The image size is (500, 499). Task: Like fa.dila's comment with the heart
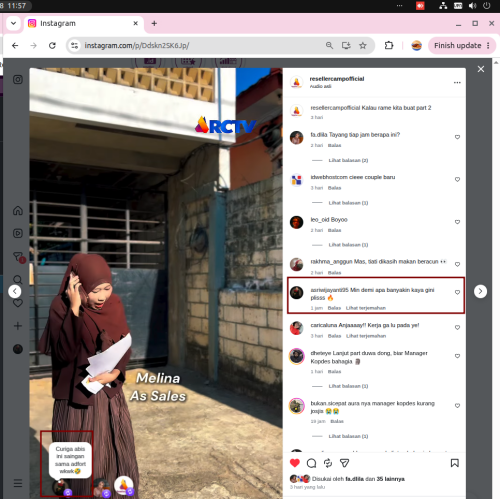pyautogui.click(x=457, y=137)
